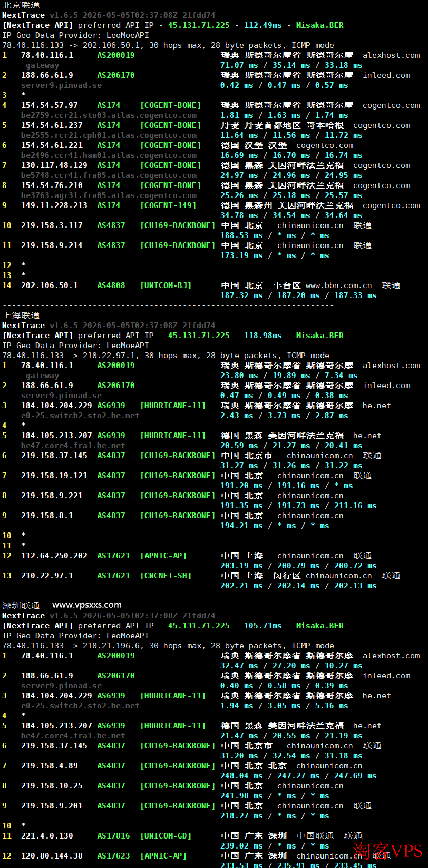The width and height of the screenshot is (428, 868).
Task: Select the 71.07 ms latency value
Action: point(239,65)
